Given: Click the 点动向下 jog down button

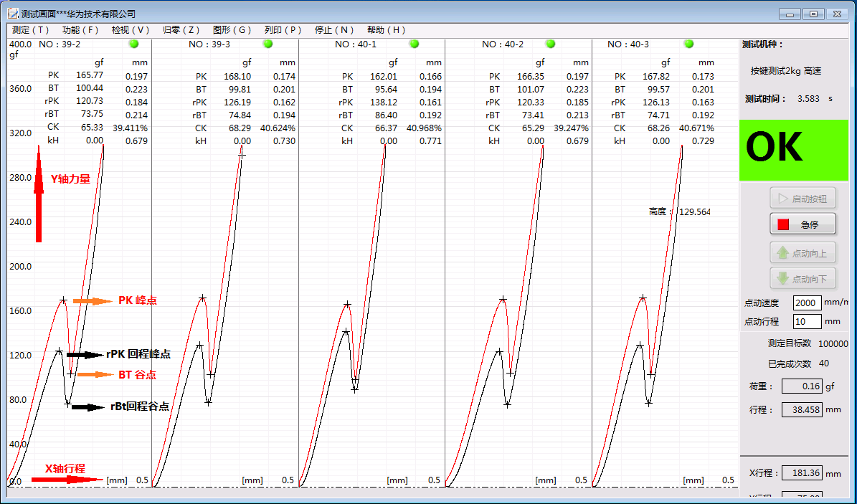Looking at the screenshot, I should click(x=802, y=279).
